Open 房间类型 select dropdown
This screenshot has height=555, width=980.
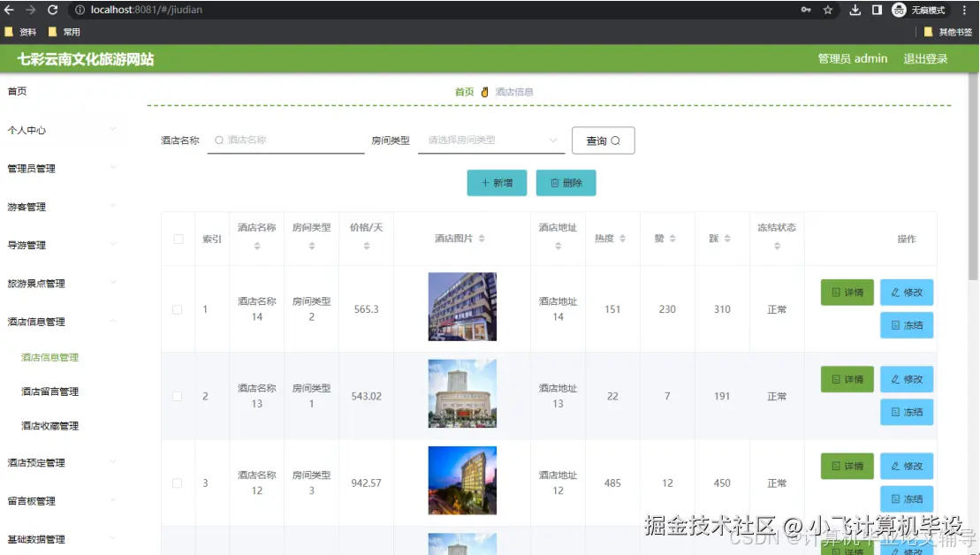(491, 140)
